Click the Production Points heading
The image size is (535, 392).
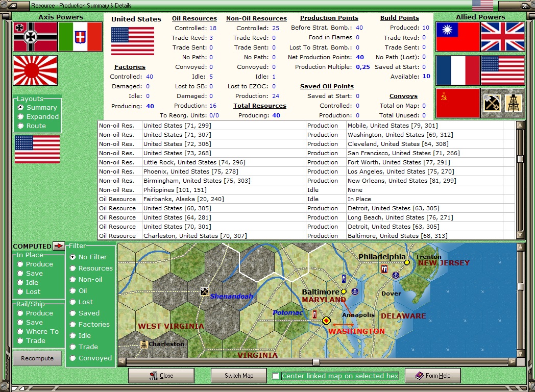click(x=329, y=18)
